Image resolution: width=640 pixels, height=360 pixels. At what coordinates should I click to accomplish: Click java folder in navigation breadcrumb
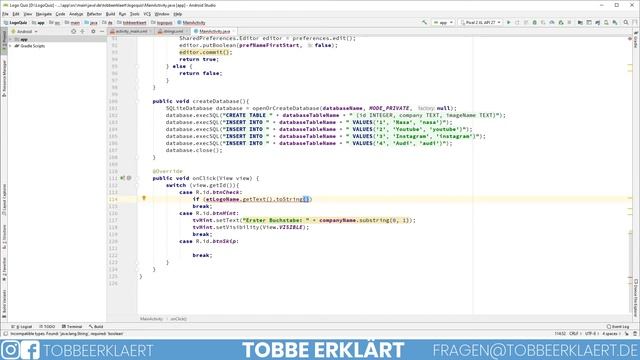[x=91, y=23]
